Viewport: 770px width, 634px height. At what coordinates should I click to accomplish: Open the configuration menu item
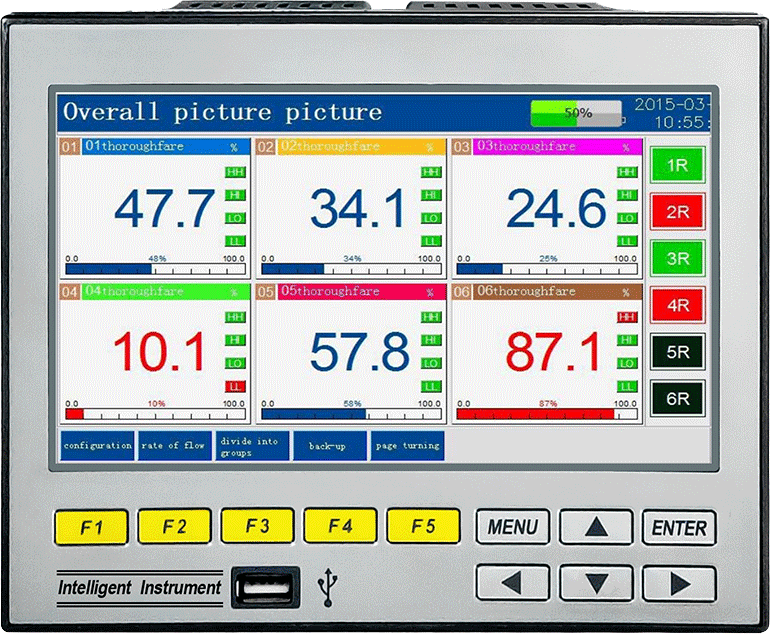[x=97, y=446]
